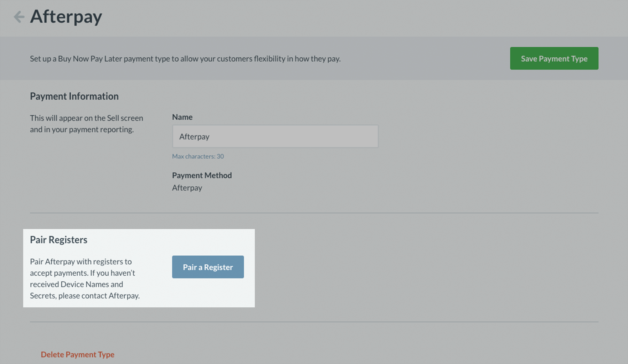The image size is (628, 364).
Task: Click the 'Pair Afterpay with registers' description
Action: pos(85,279)
